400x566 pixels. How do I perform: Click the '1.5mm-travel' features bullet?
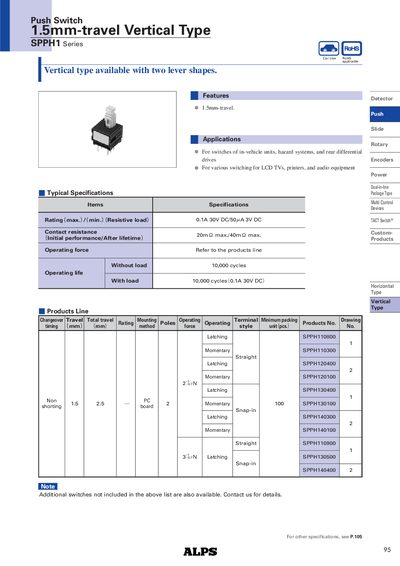[218, 108]
